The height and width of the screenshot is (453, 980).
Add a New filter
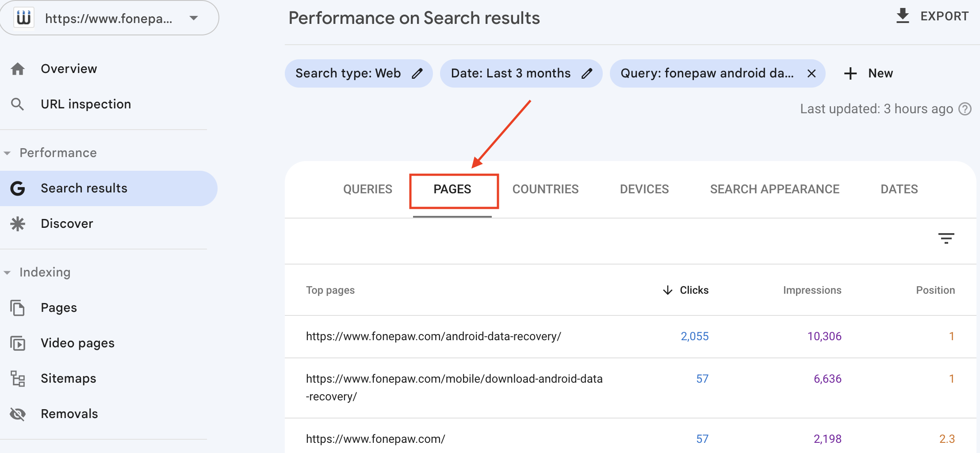click(880, 73)
